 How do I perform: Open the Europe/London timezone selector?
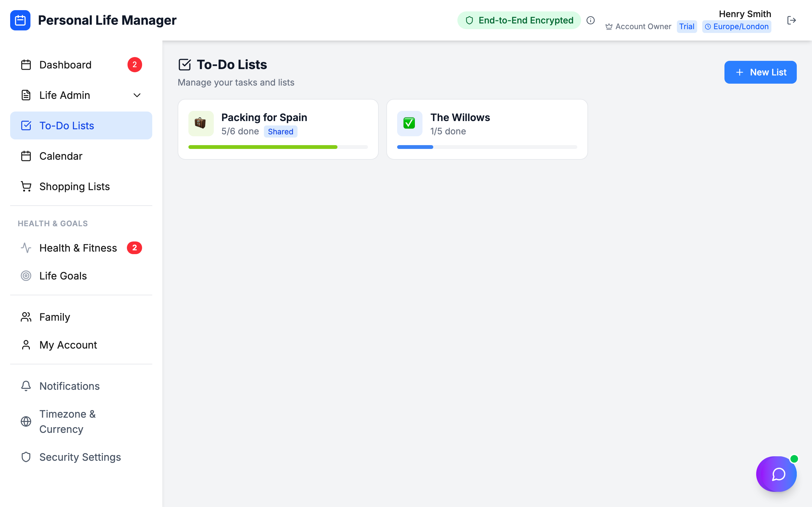pos(737,27)
